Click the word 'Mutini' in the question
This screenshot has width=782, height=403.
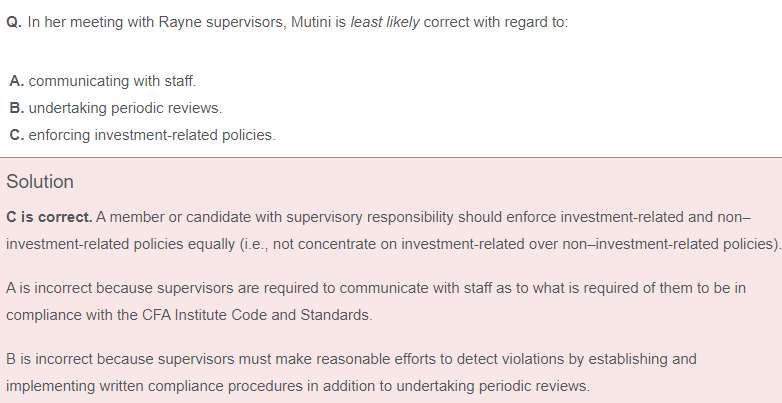[312, 22]
